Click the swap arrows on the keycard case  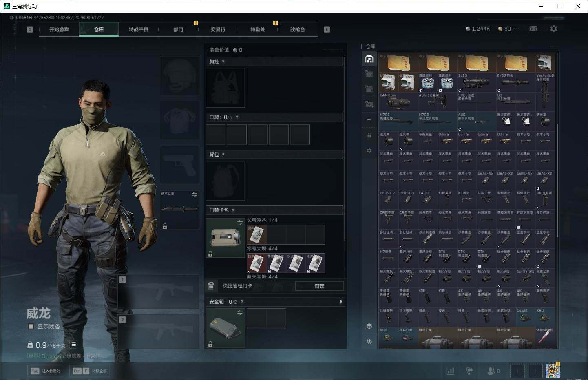click(x=240, y=222)
